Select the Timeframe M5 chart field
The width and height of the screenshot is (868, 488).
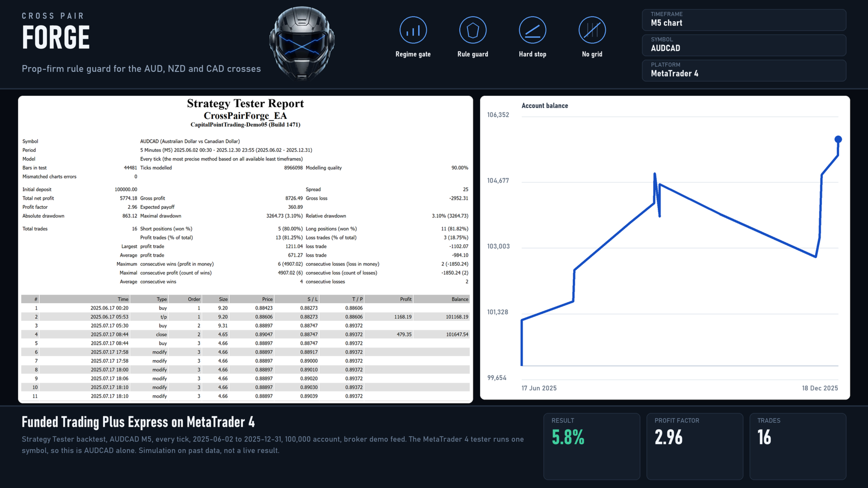point(744,20)
